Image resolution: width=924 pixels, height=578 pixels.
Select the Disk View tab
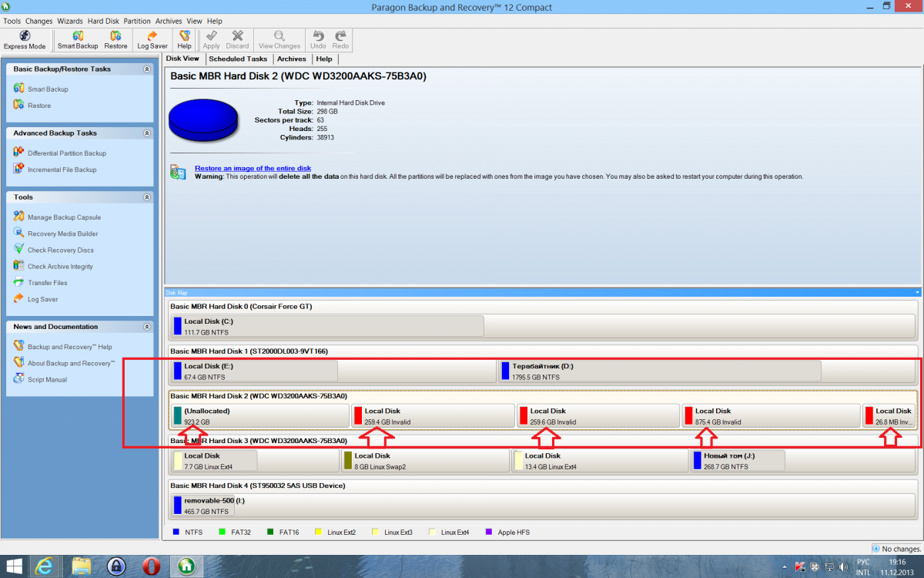click(x=182, y=59)
